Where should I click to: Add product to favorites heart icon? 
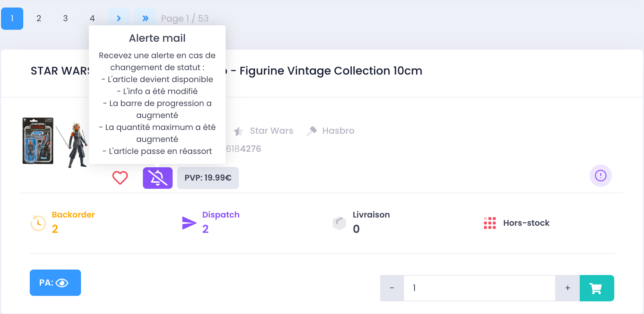(x=120, y=178)
